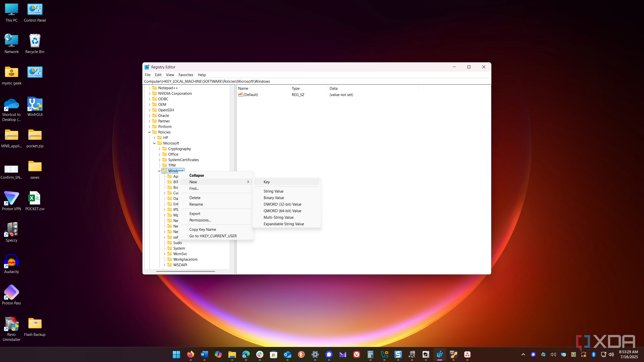Image resolution: width=644 pixels, height=362 pixels.
Task: Expand the WcmSvc key arrow
Action: pos(165,254)
